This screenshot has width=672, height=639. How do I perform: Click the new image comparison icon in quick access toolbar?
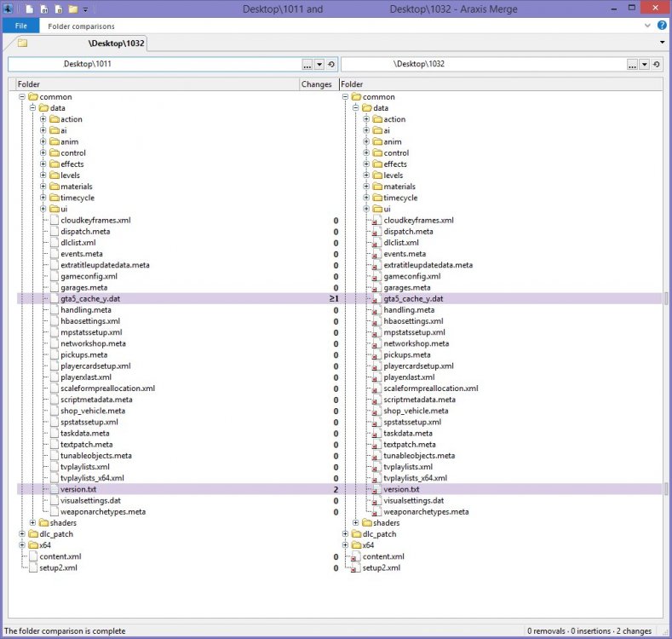(x=59, y=9)
